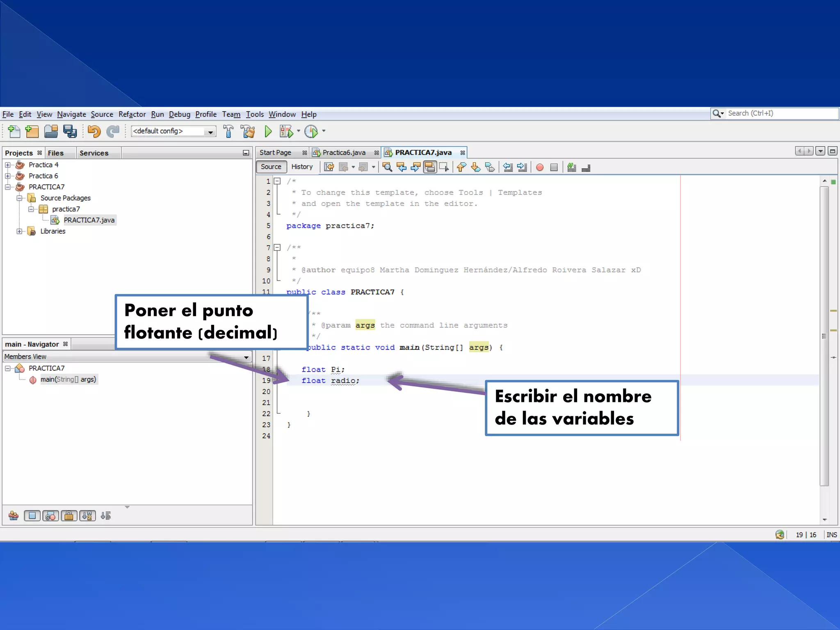Open the Refactor menu

point(132,114)
